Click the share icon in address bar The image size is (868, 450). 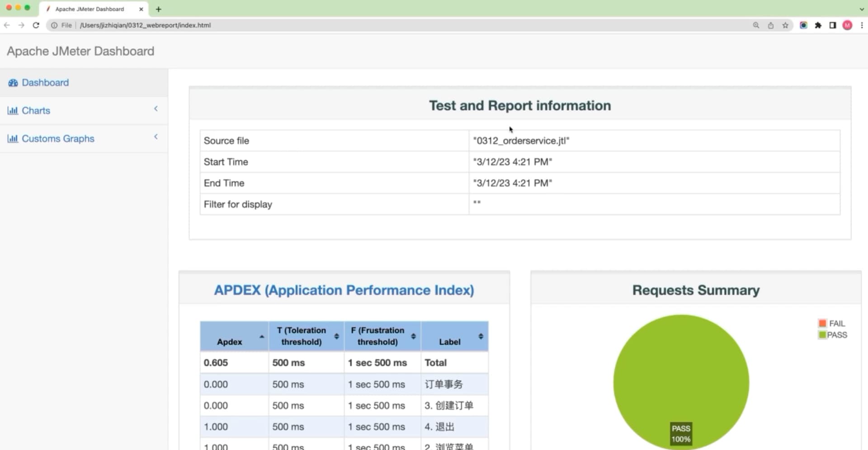pos(771,25)
